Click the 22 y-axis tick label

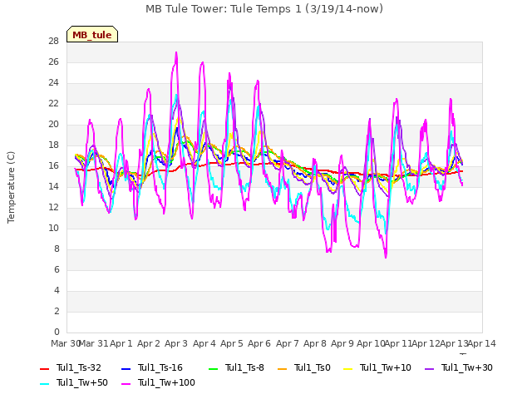coord(54,103)
